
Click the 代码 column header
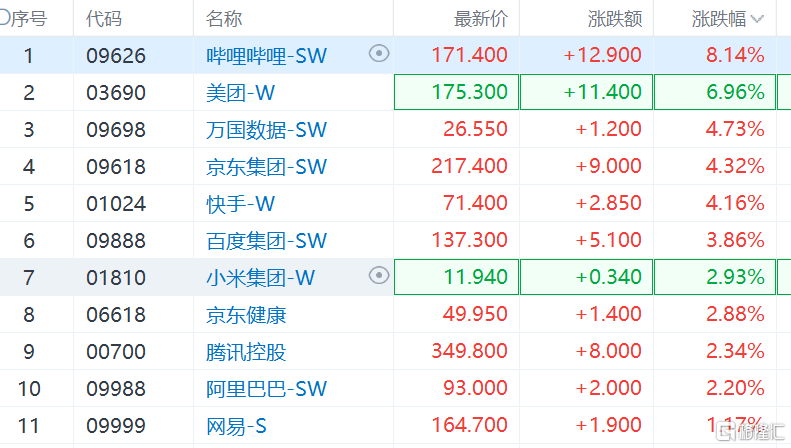(104, 19)
